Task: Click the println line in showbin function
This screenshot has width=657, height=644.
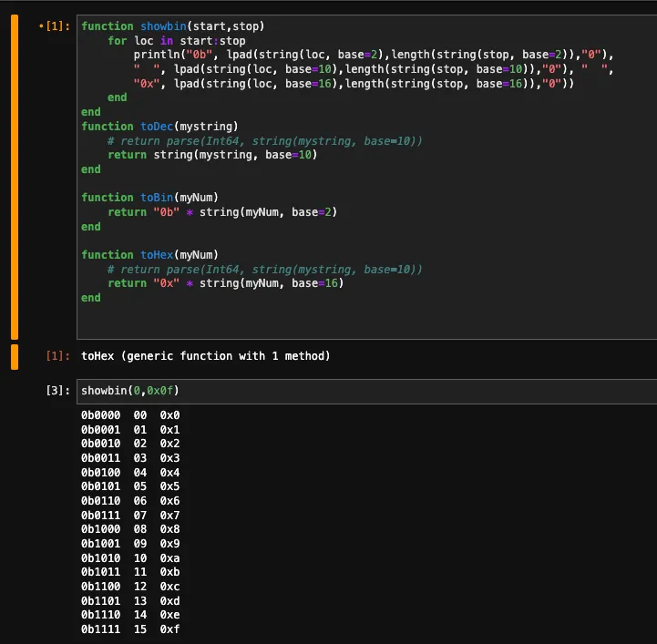Action: pyautogui.click(x=364, y=56)
